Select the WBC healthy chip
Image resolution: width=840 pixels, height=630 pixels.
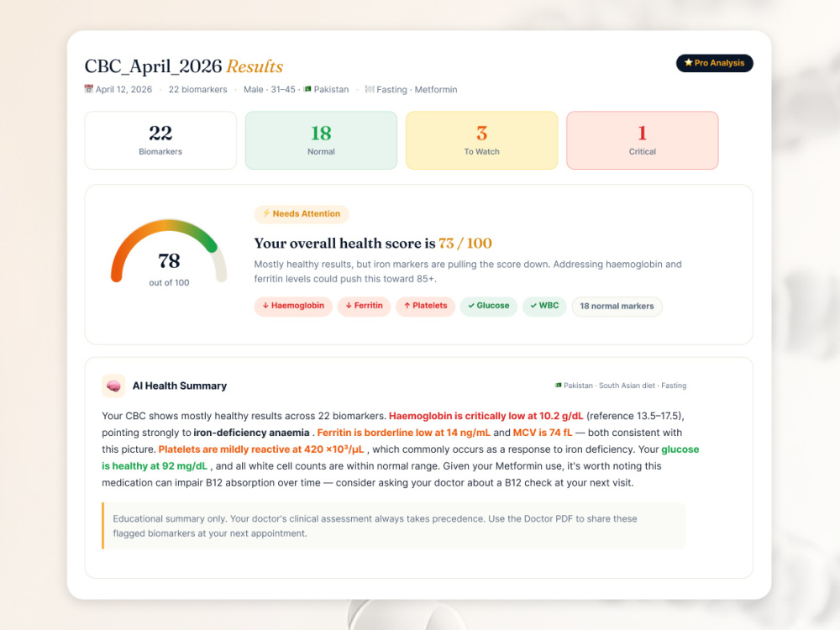544,306
